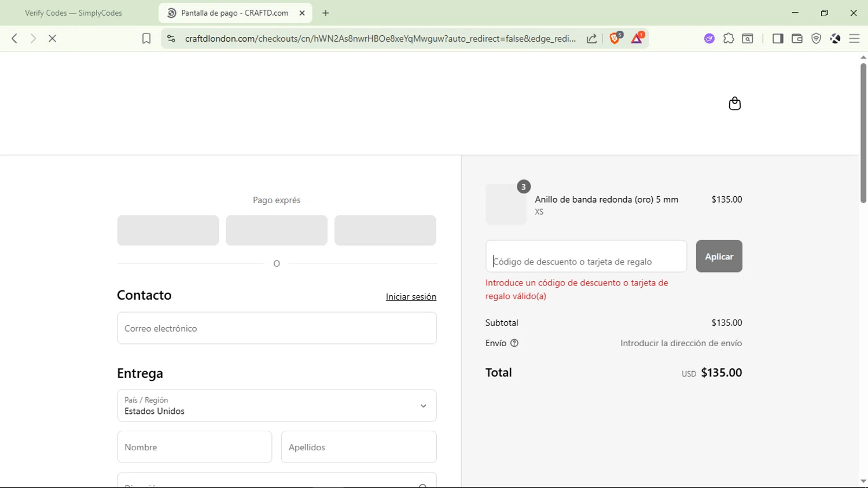Expand the País / Región dropdown

(277, 406)
